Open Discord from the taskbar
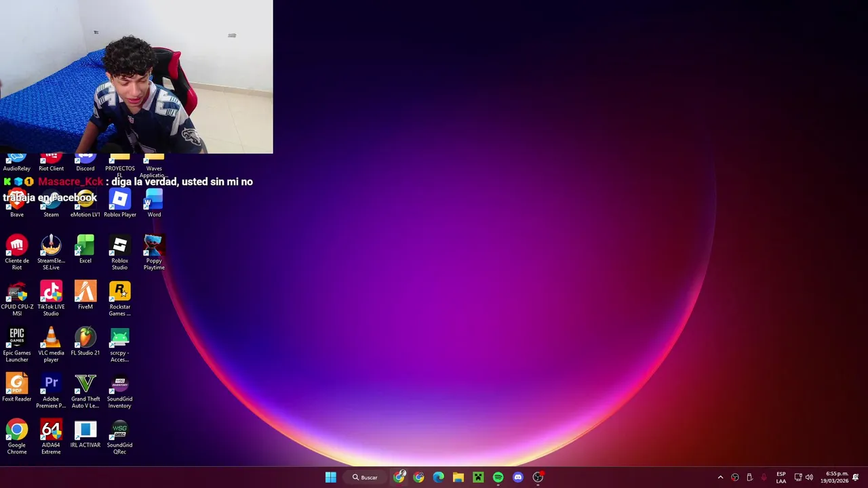 pos(518,477)
